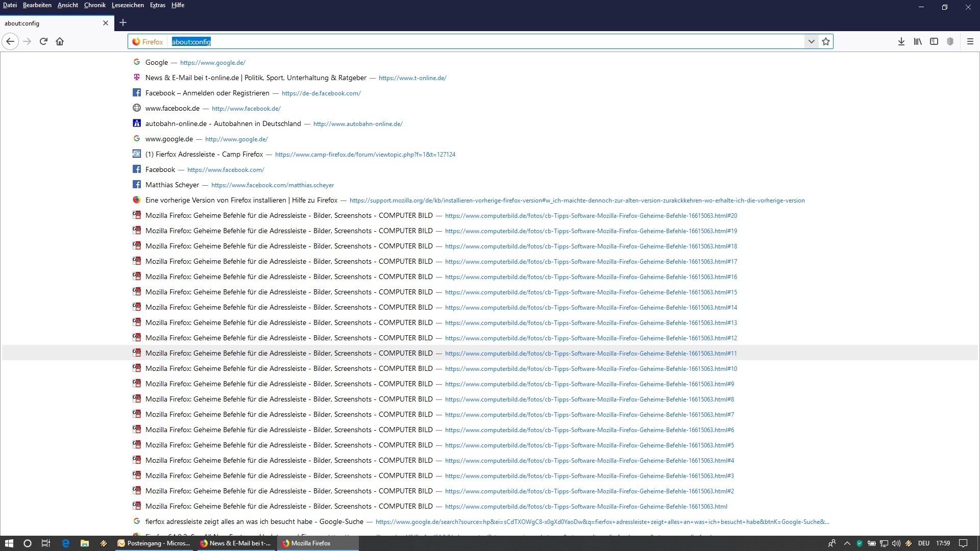The image size is (980, 551).
Task: Show the library bookmarks and history icon
Action: coord(918,41)
